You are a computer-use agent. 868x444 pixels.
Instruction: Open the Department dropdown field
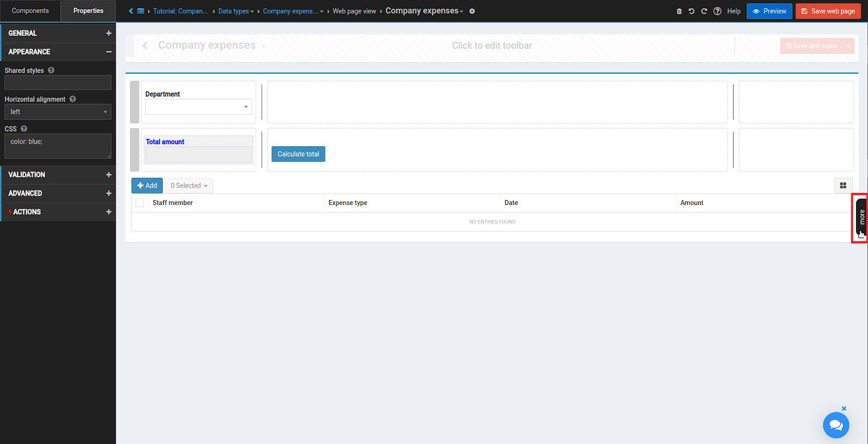point(199,107)
